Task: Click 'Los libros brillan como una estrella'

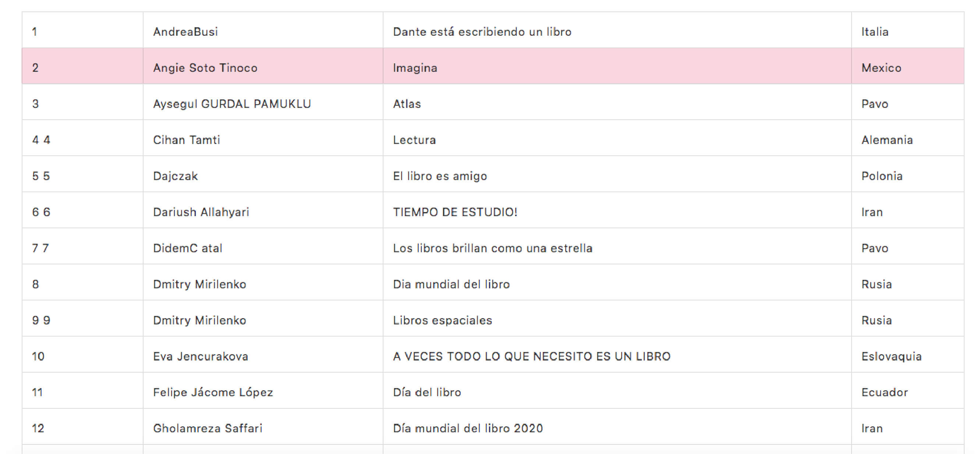Action: pyautogui.click(x=493, y=248)
